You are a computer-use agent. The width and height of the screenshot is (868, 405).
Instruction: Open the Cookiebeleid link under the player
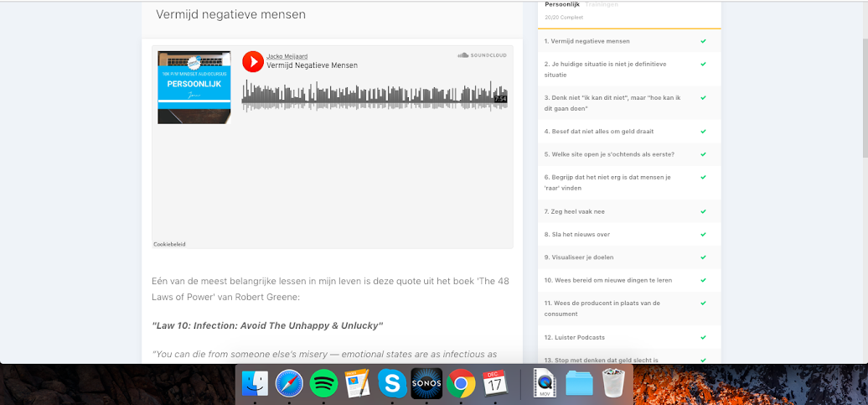(x=169, y=244)
